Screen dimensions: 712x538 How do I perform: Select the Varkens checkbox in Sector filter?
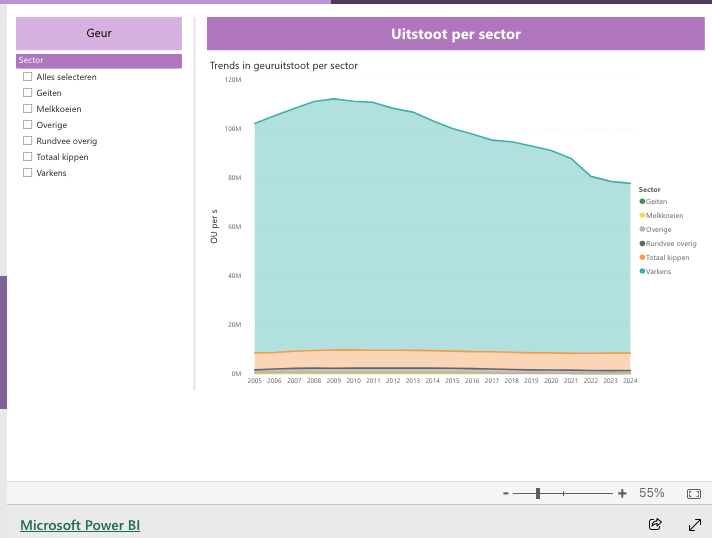(x=28, y=173)
